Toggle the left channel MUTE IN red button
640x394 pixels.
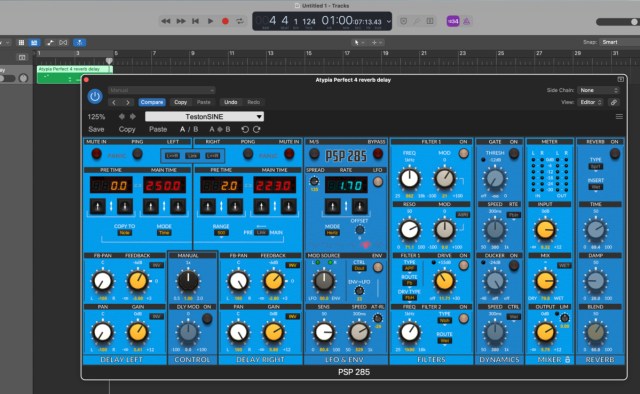pos(96,154)
